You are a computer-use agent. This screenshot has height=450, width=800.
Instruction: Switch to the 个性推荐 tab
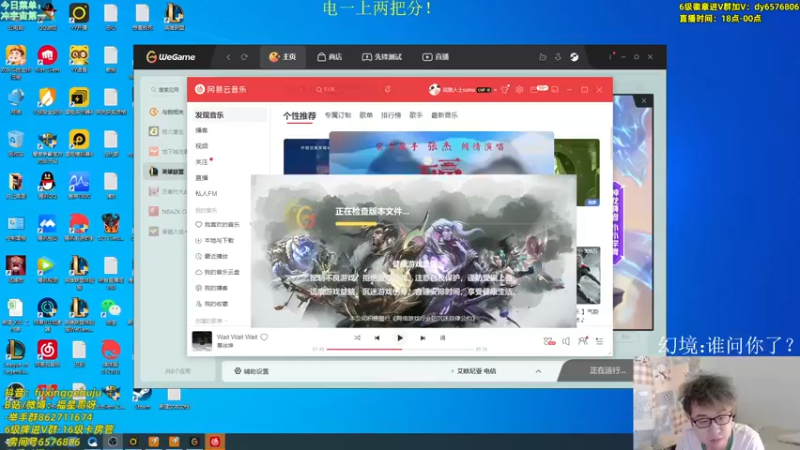tap(299, 115)
